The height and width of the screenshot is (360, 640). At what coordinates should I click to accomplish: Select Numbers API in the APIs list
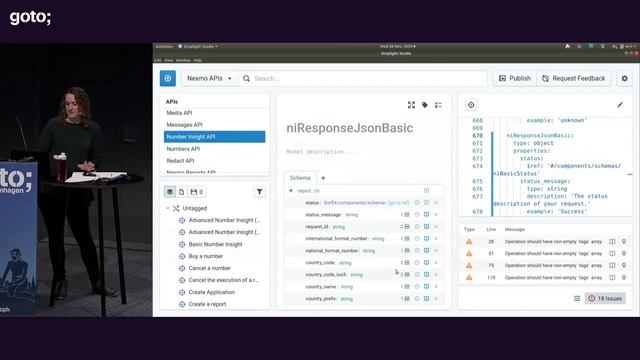[x=183, y=149]
